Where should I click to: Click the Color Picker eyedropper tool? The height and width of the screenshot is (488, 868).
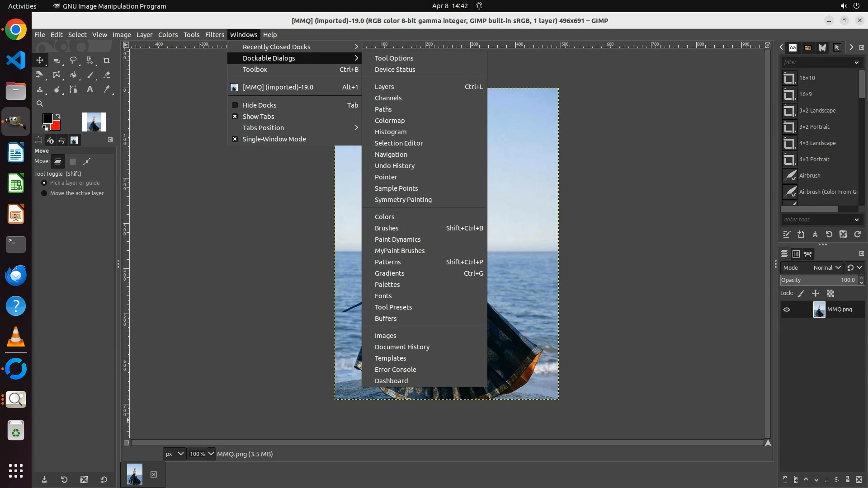click(107, 89)
